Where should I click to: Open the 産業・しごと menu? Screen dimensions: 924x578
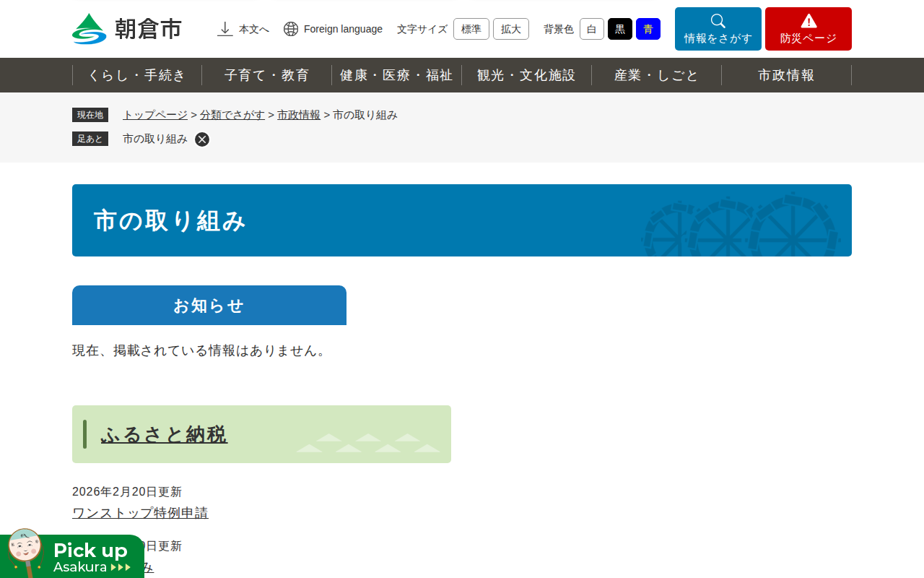coord(657,75)
